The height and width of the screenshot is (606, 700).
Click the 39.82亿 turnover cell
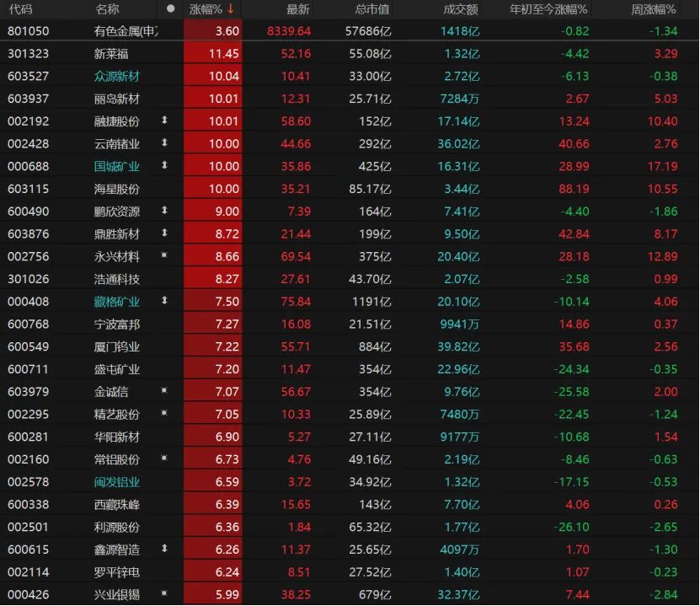point(458,347)
